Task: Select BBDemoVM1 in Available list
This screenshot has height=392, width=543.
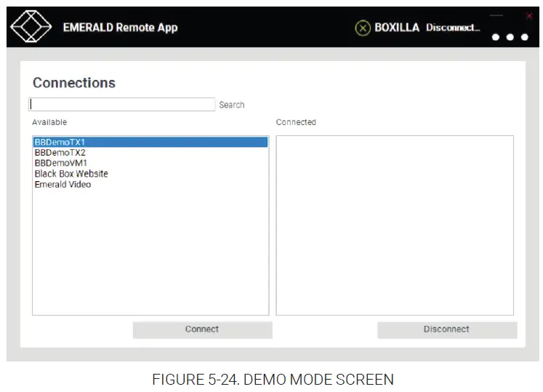Action: [150, 163]
